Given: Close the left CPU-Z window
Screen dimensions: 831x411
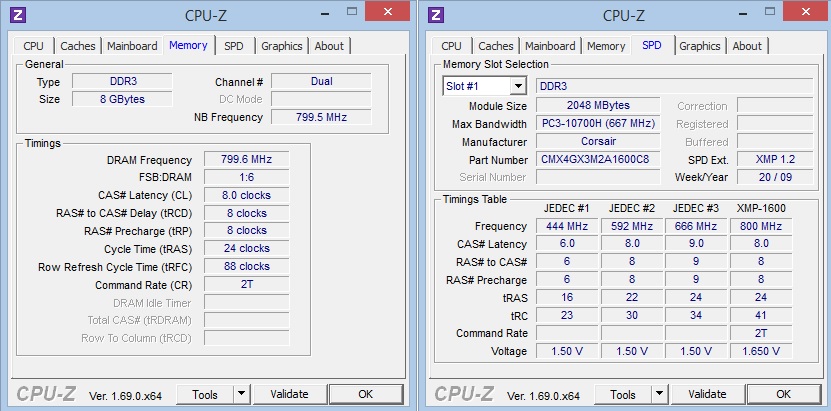Looking at the screenshot, I should pos(387,11).
